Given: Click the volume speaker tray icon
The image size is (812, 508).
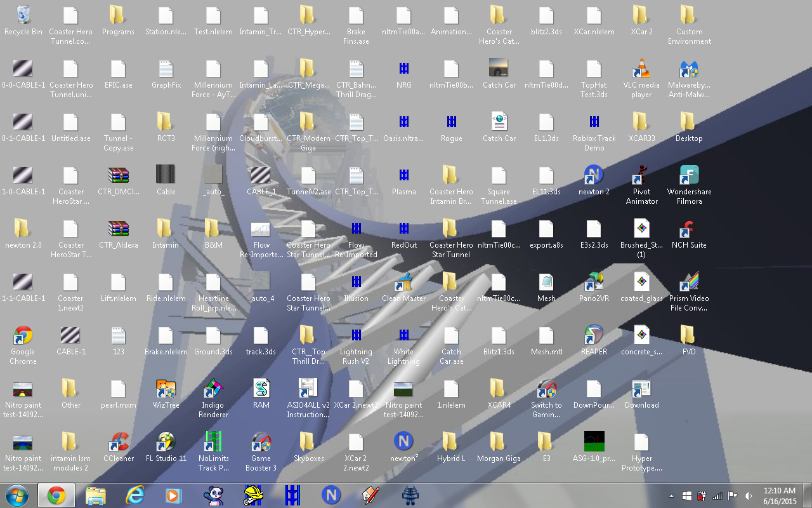Looking at the screenshot, I should coord(749,496).
